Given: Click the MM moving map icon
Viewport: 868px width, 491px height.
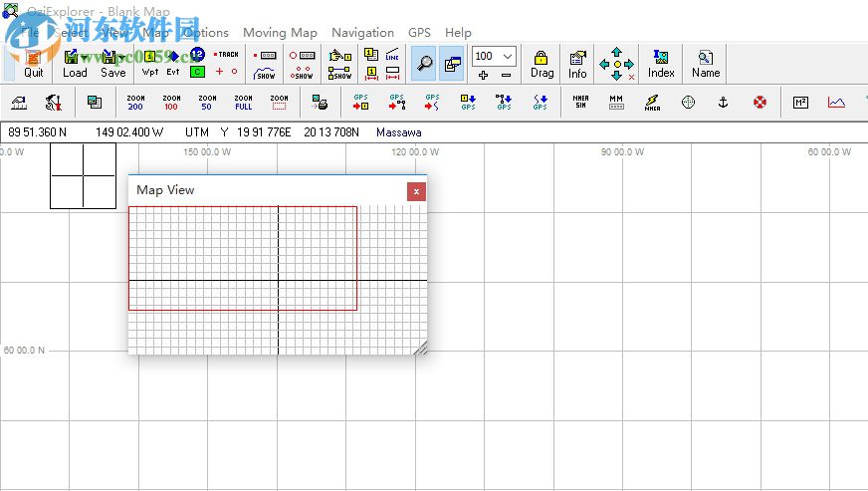Looking at the screenshot, I should point(616,102).
